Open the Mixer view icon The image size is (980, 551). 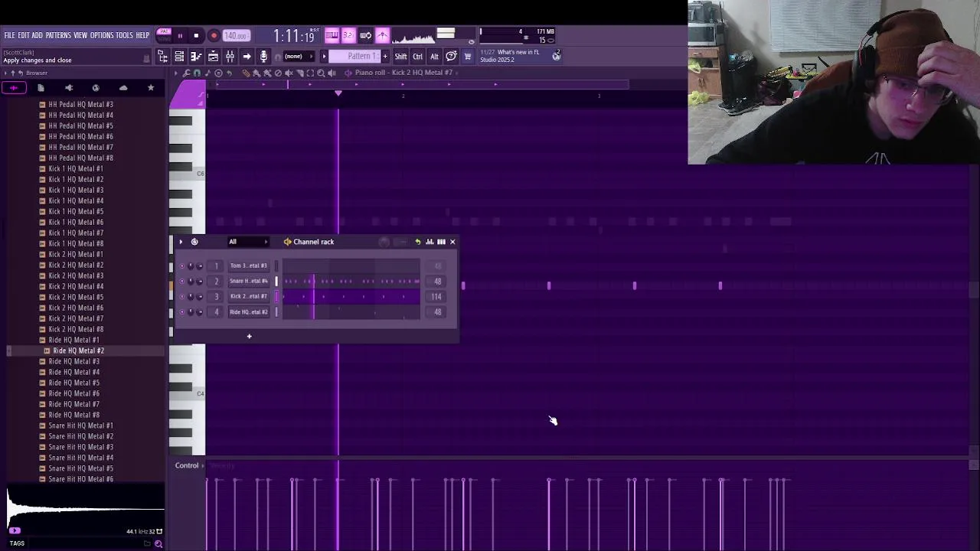coord(230,57)
